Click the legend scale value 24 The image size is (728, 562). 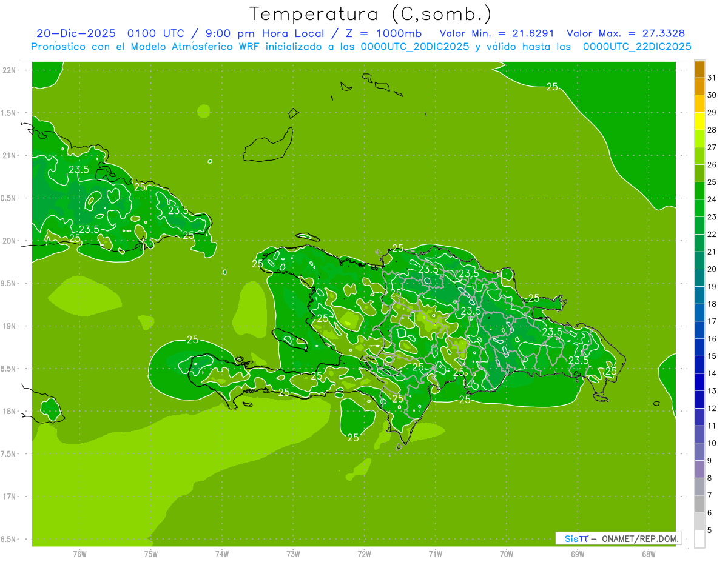pos(712,199)
